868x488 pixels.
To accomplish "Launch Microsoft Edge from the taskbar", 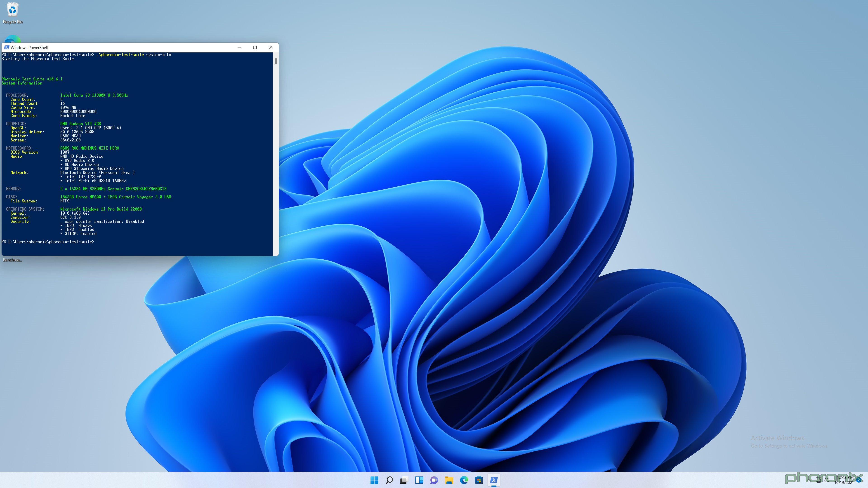I will [464, 480].
